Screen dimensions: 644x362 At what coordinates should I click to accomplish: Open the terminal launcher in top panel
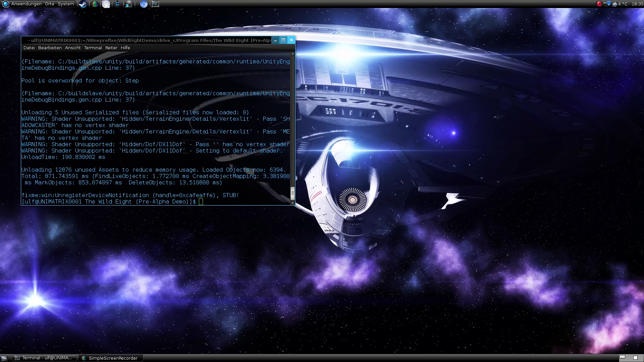pyautogui.click(x=155, y=4)
